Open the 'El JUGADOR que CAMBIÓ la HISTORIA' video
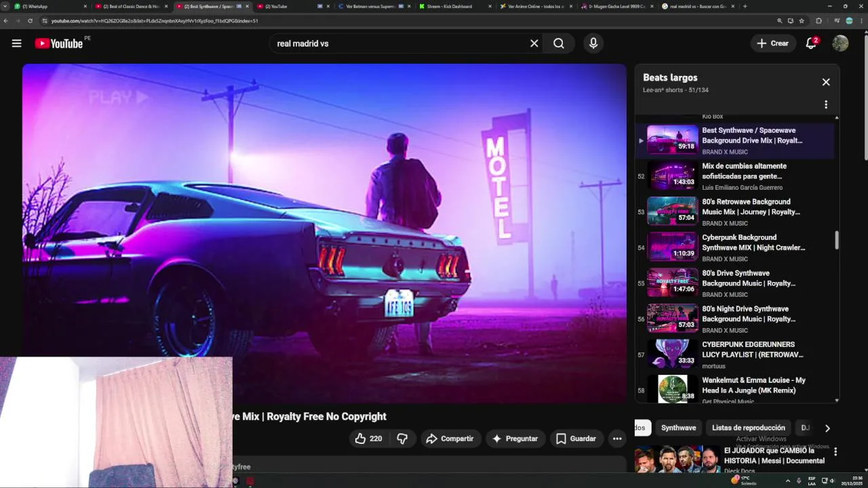Viewport: 868px width, 488px height. [774, 455]
